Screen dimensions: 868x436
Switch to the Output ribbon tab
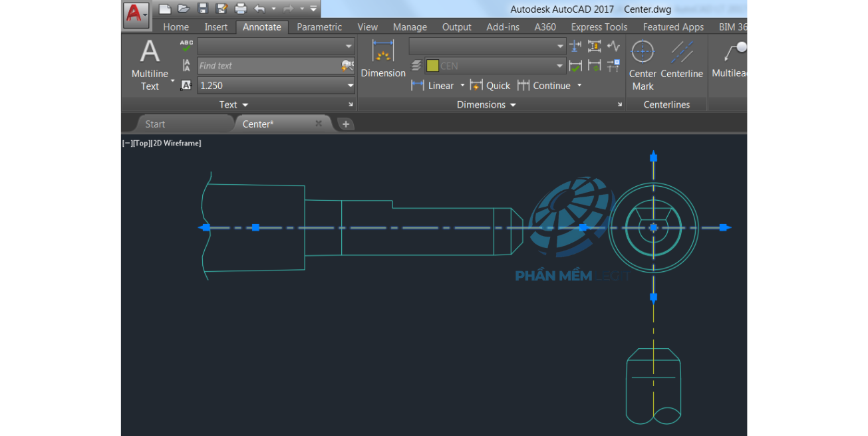click(457, 27)
